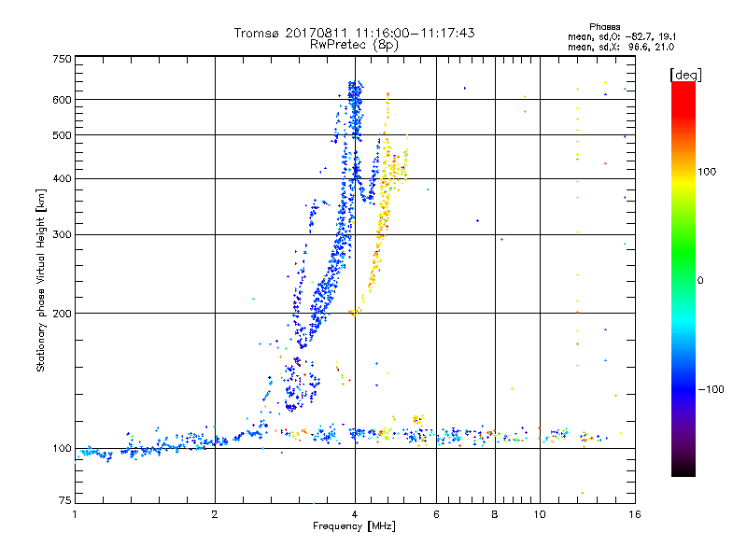Click the colorbar tick label '-100'

(x=711, y=389)
